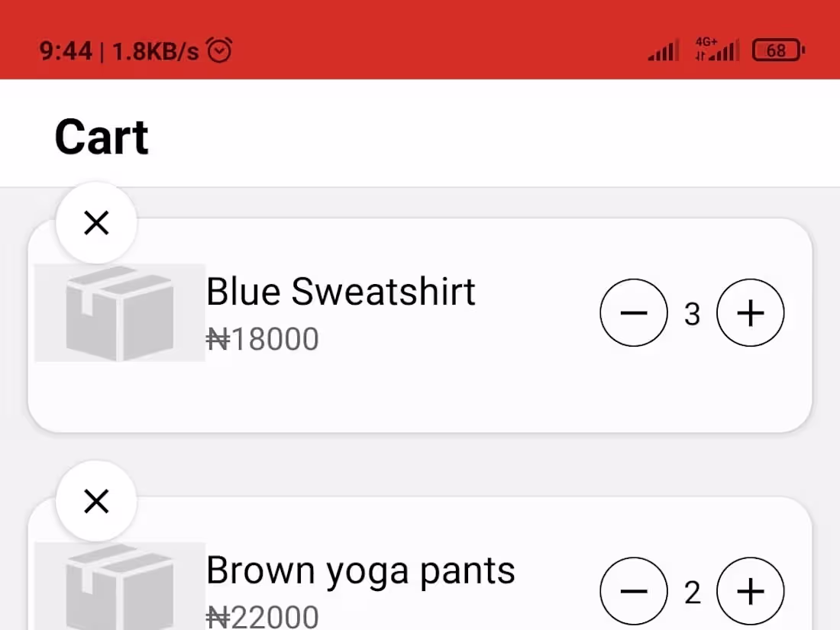Click the ₦18000 price of Blue Sweatshirt
Viewport: 840px width, 630px height.
click(x=263, y=338)
